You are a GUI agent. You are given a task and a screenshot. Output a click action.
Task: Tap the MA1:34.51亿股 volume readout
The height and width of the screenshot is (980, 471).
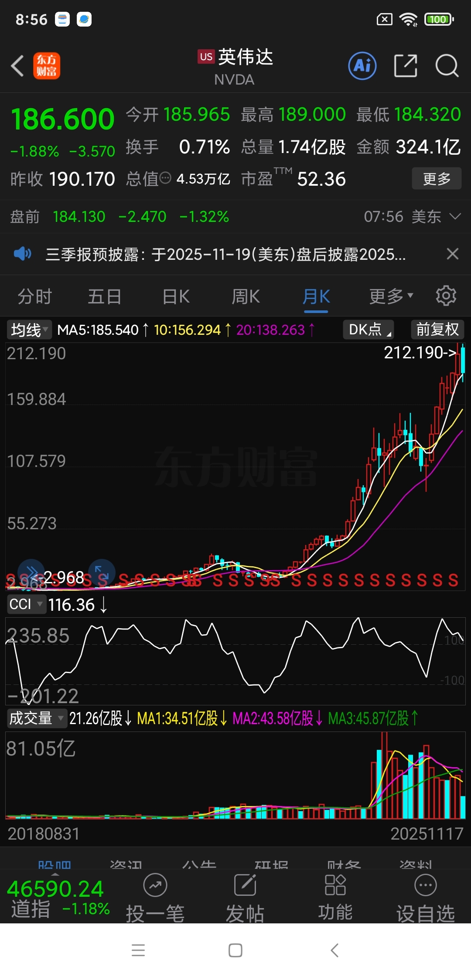click(182, 718)
